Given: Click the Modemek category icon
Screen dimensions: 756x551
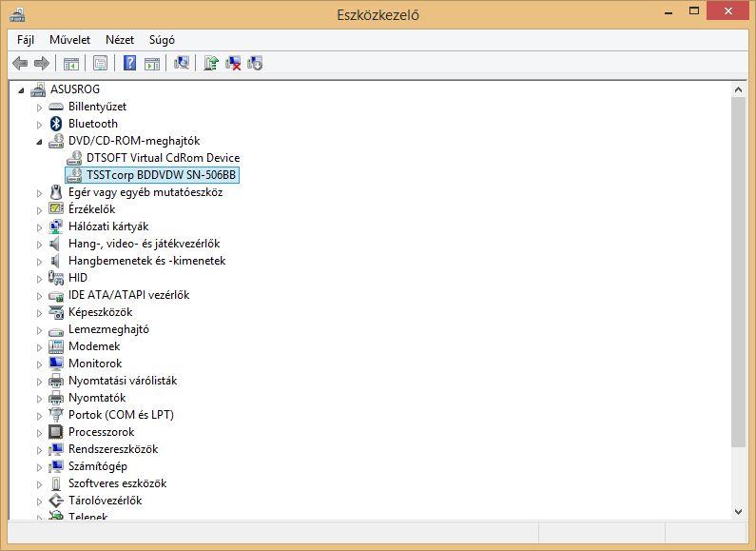Looking at the screenshot, I should [x=56, y=346].
